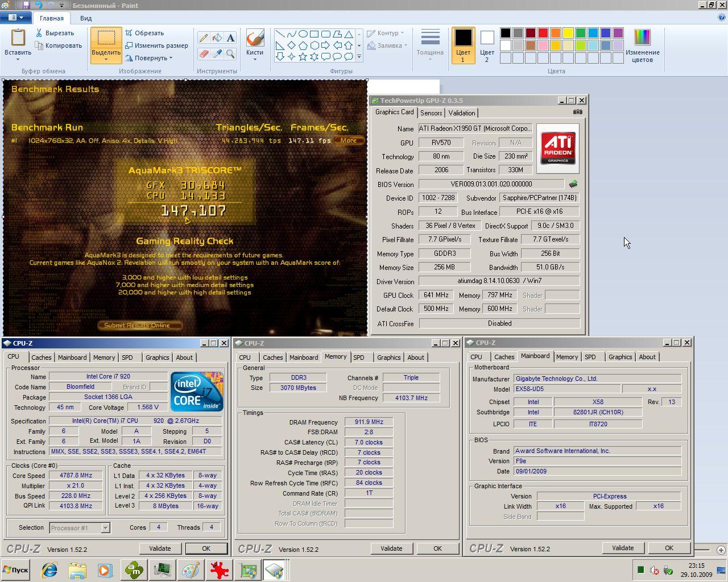The width and height of the screenshot is (728, 582).
Task: Click OK in middle CPU-Z window
Action: (437, 548)
